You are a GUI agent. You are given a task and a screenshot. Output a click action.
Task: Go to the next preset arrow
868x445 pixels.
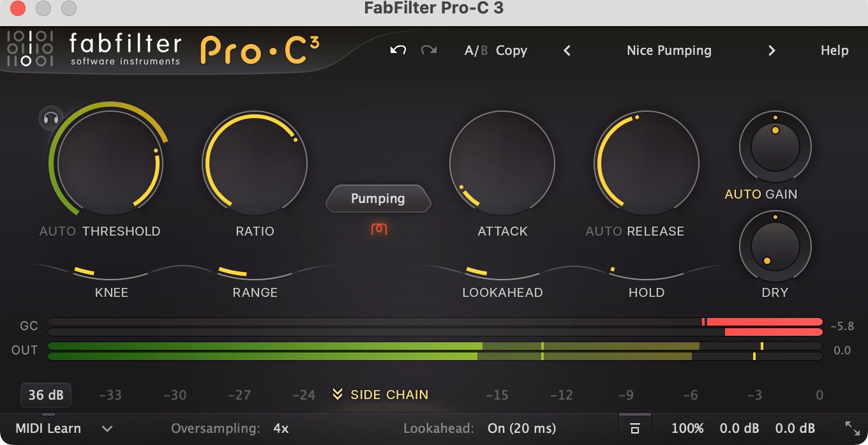point(772,50)
